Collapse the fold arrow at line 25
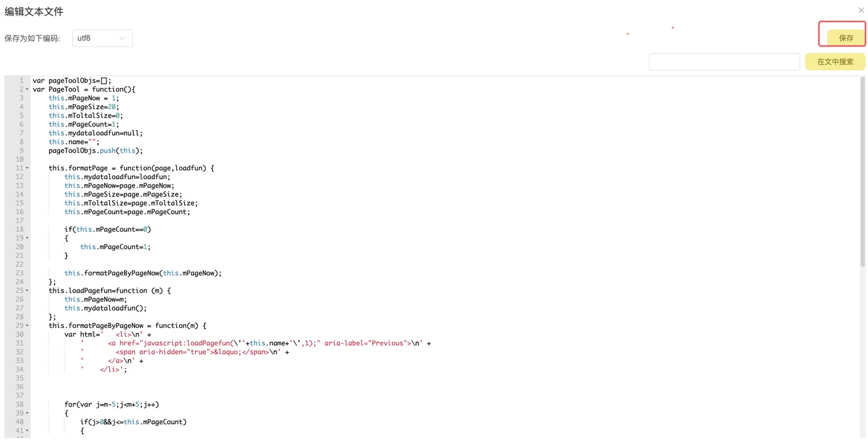 pyautogui.click(x=27, y=291)
